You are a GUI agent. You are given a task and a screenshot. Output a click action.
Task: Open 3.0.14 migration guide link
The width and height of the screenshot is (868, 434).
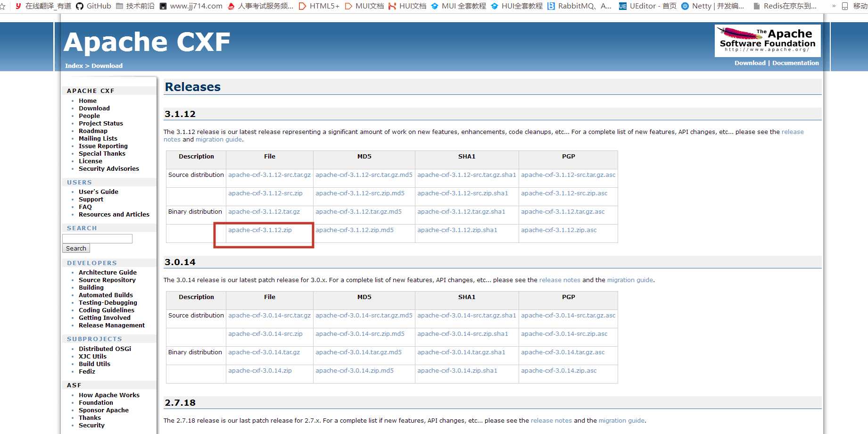[x=630, y=280]
